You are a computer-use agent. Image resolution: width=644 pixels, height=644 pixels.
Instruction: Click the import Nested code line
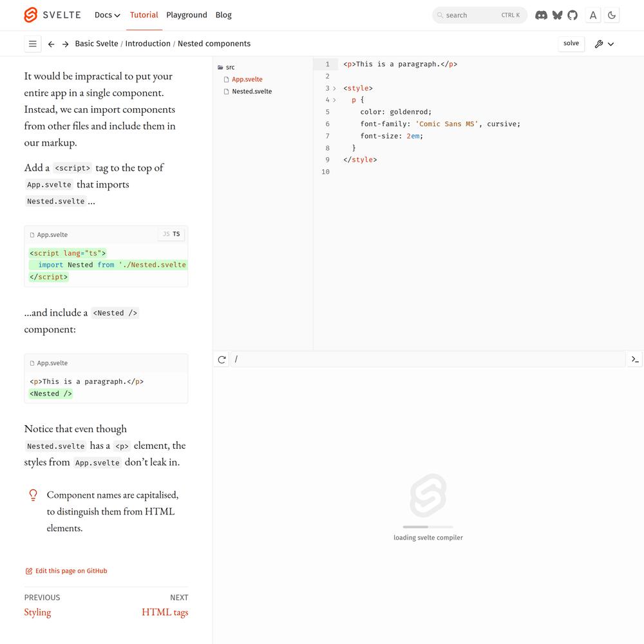point(109,265)
